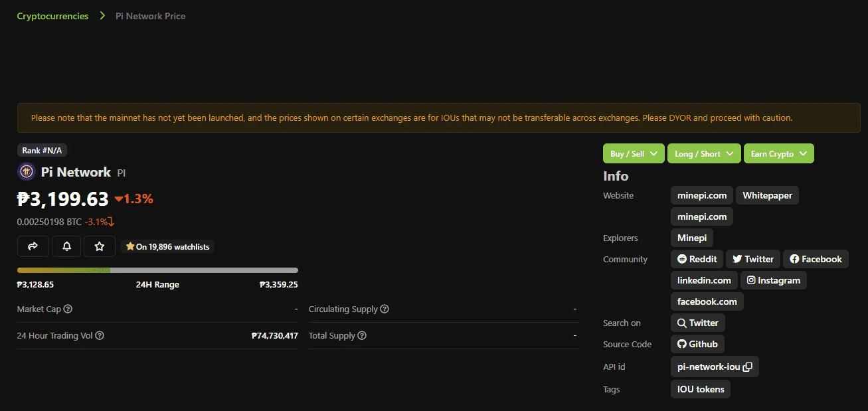Click the API id row label
This screenshot has height=411, width=868.
tap(614, 367)
